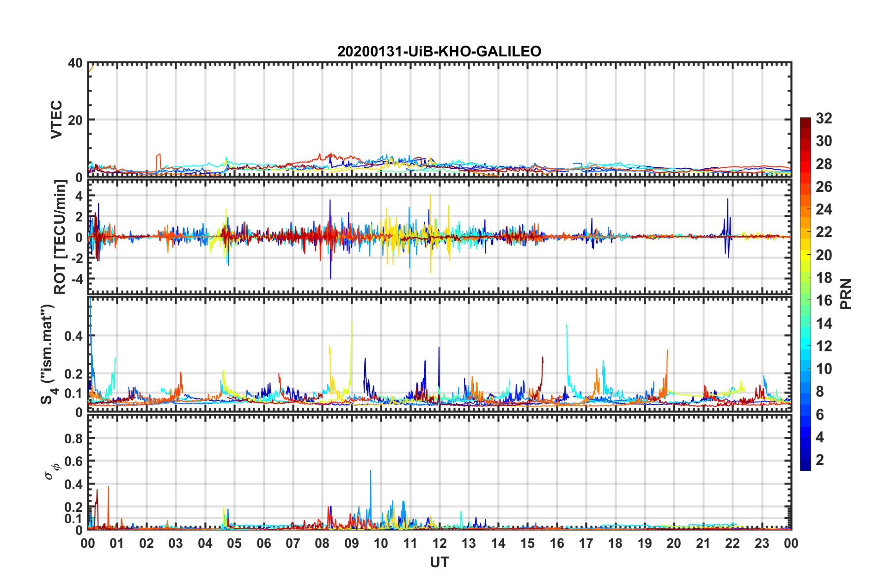
Task: Select the rightmost 00 hour label on the UT axis
Action: point(791,543)
